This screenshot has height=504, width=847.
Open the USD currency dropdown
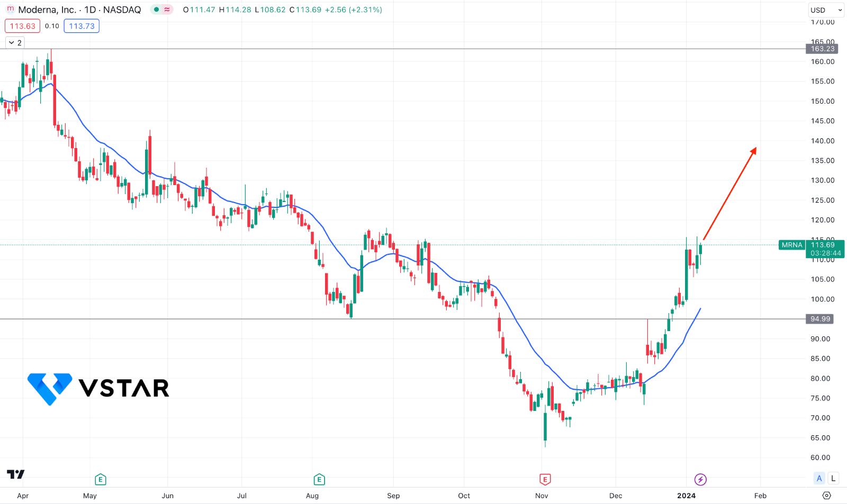pyautogui.click(x=826, y=10)
